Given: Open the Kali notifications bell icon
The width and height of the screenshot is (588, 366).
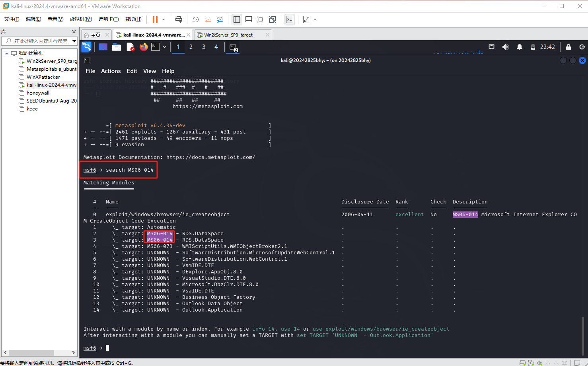Looking at the screenshot, I should (520, 47).
